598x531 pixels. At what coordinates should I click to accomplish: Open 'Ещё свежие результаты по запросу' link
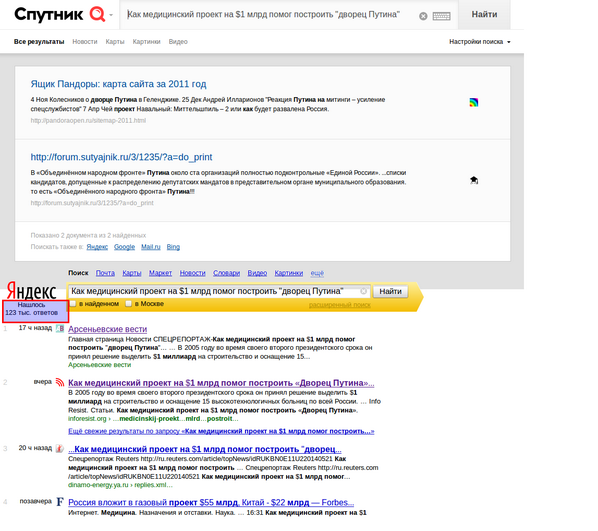[x=221, y=431]
